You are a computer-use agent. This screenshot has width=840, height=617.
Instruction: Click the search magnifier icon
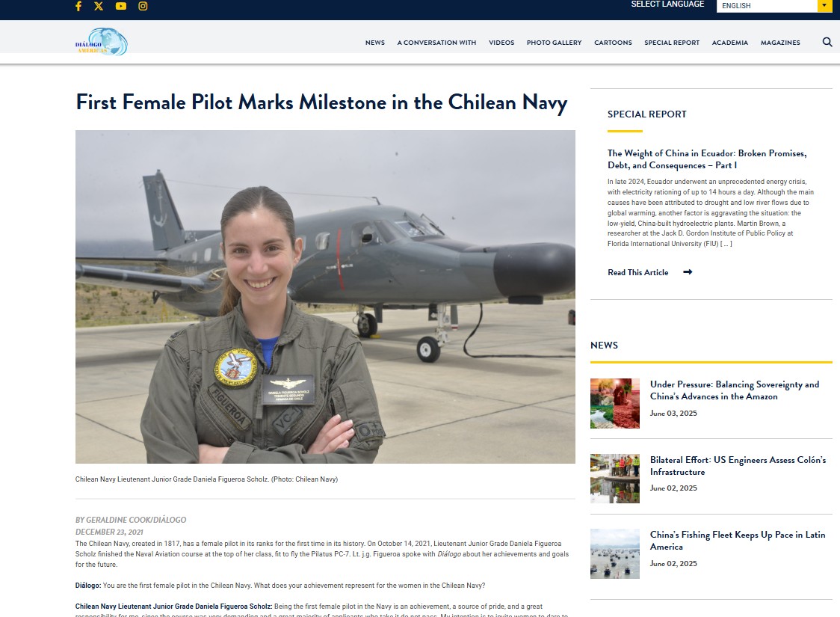point(827,42)
